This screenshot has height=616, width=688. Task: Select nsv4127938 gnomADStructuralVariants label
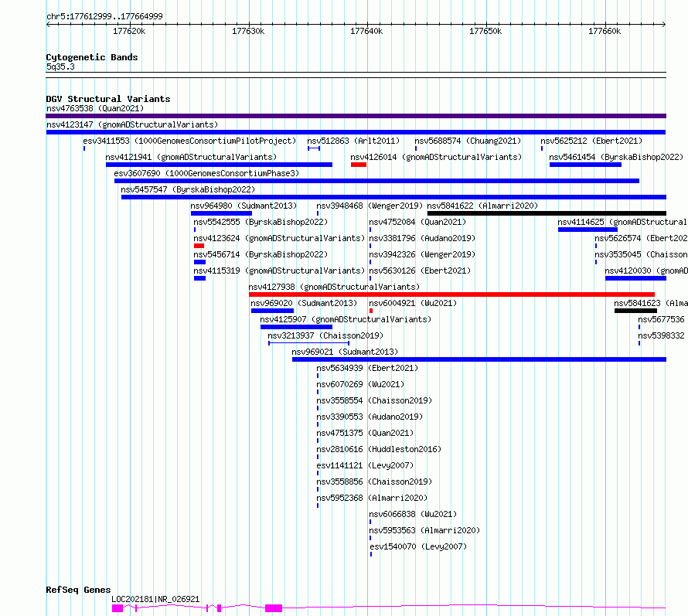pos(335,287)
